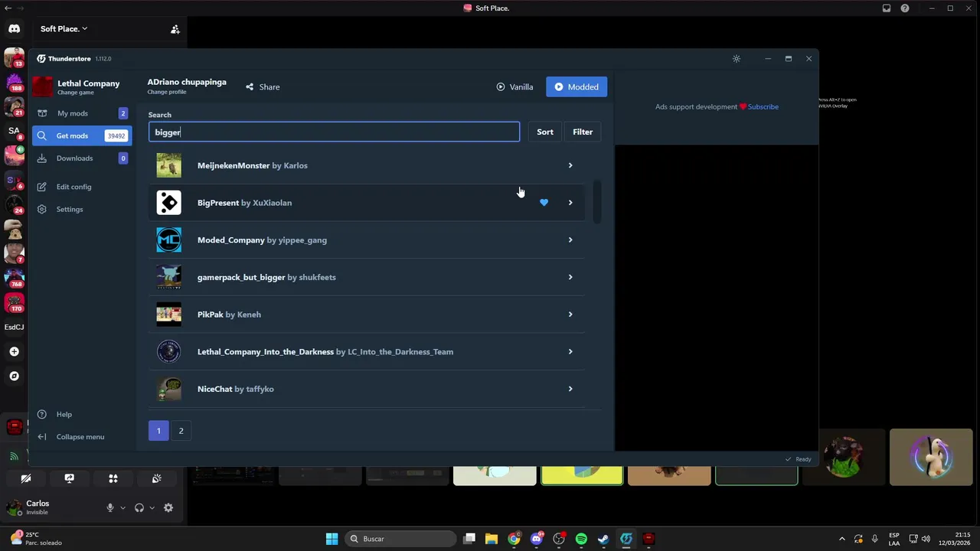The width and height of the screenshot is (980, 551).
Task: Show hidden tray icons arrow
Action: click(842, 539)
